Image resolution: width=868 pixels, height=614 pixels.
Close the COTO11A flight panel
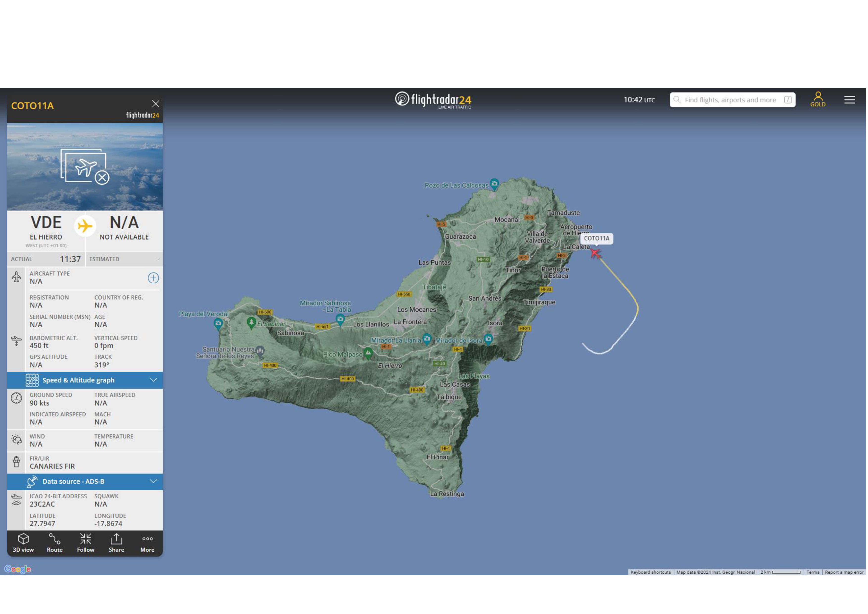156,104
